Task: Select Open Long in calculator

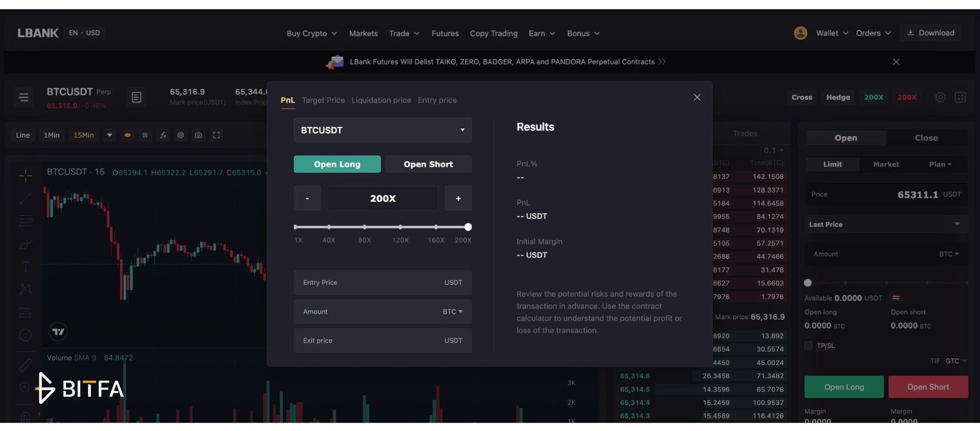Action: 337,164
